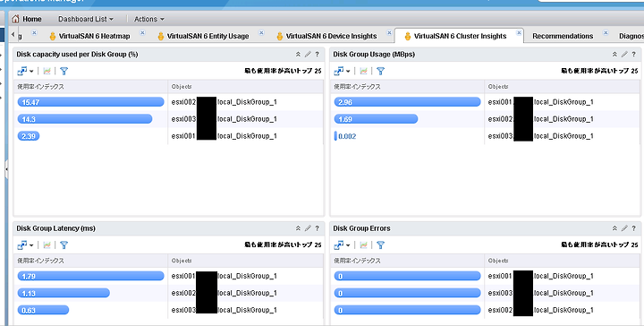Viewport: 644px width, 326px height.
Task: Click esxi003 DiskGroup_1 object in latency widget
Action: (225, 310)
